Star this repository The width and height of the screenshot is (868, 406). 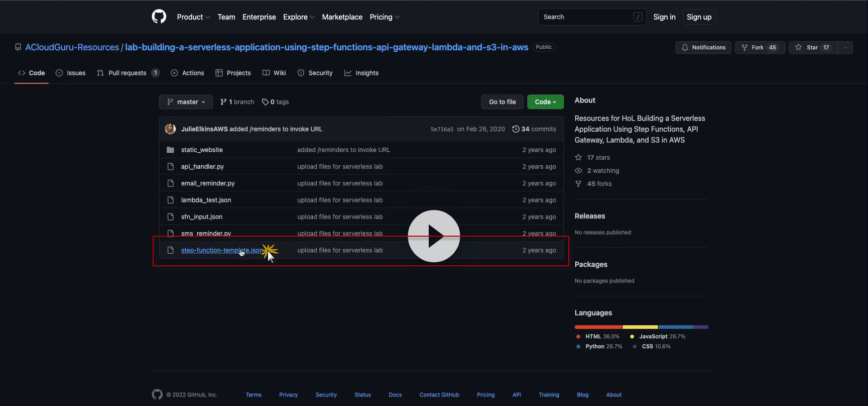tap(813, 47)
